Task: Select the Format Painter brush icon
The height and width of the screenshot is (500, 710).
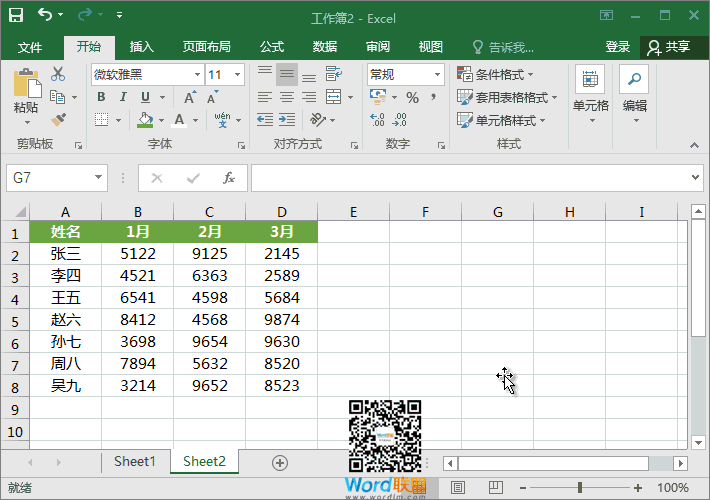Action: pos(58,120)
